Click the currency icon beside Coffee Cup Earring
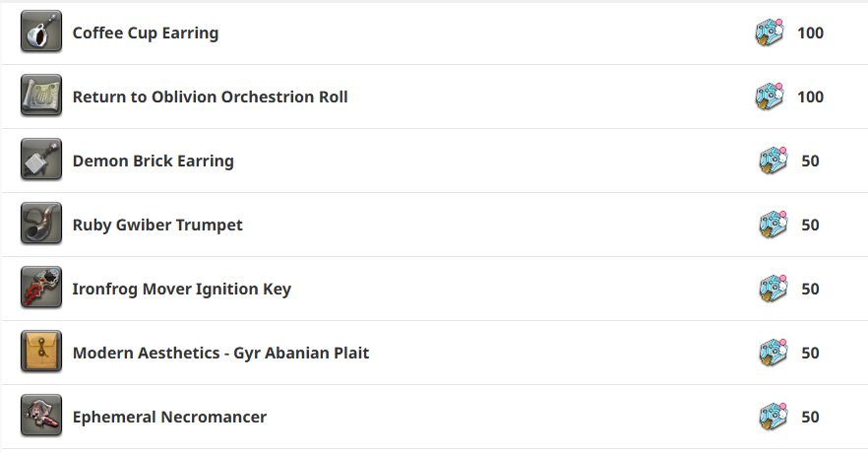 tap(770, 32)
